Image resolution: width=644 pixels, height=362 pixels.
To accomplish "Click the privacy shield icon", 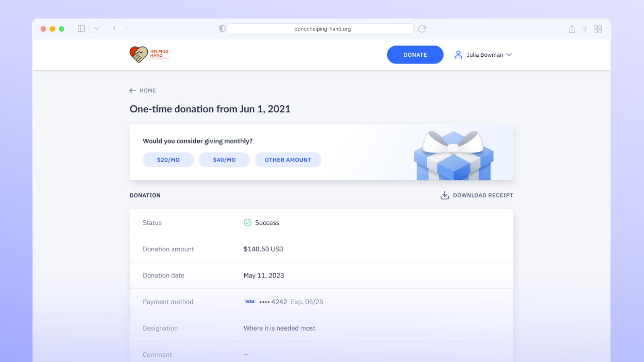I will click(x=222, y=29).
